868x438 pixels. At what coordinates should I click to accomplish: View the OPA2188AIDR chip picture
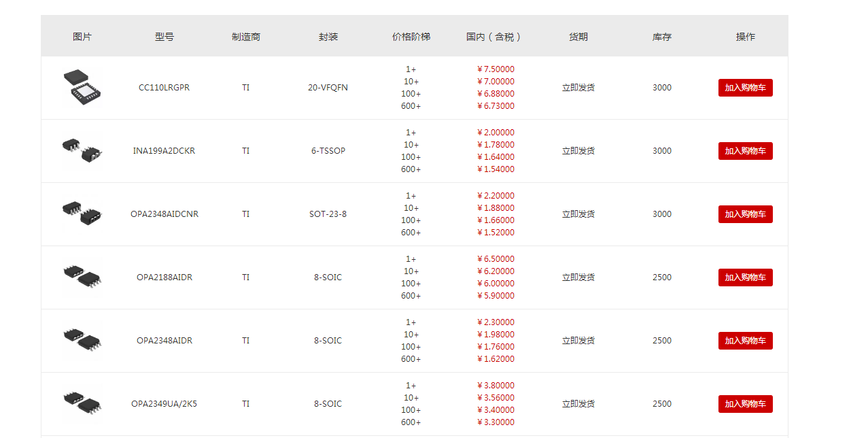coord(82,277)
